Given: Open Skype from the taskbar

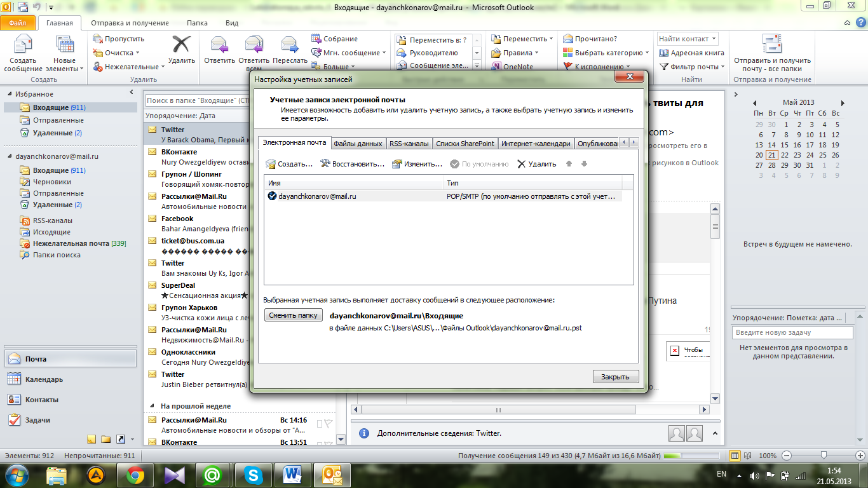Looking at the screenshot, I should pos(254,474).
